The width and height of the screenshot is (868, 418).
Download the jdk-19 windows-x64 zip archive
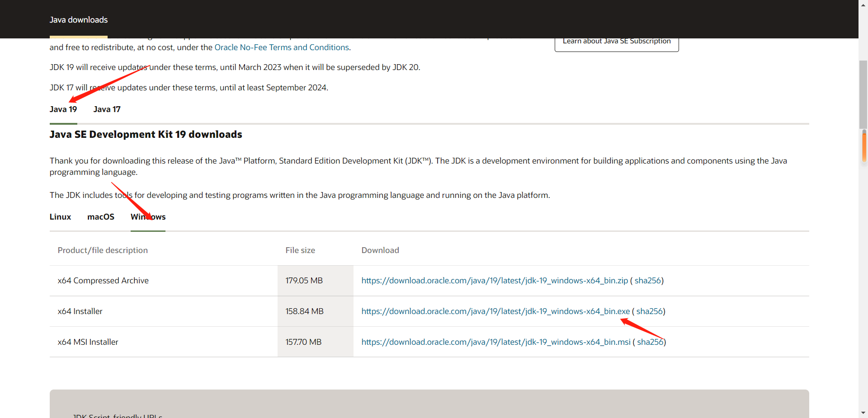pyautogui.click(x=495, y=281)
